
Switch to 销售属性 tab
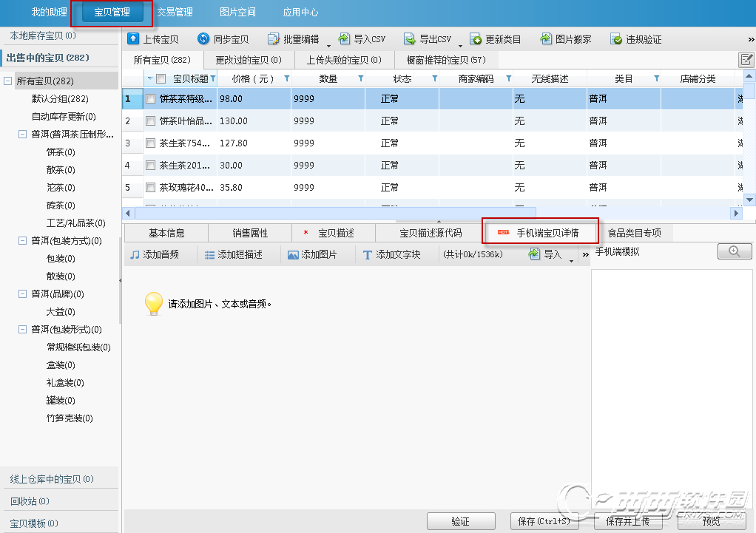(x=250, y=234)
